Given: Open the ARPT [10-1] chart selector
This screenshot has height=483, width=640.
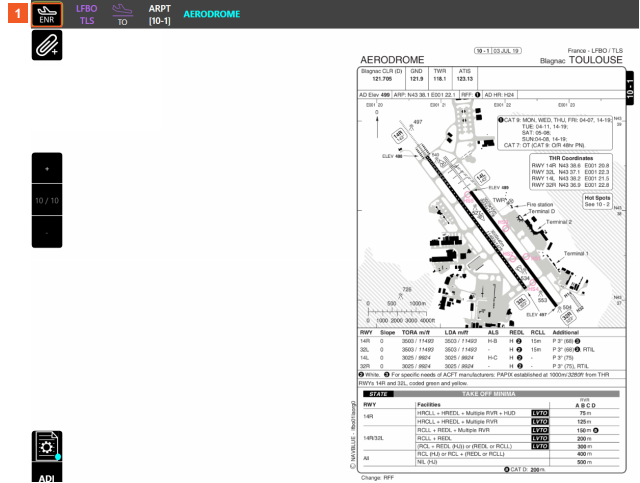Looking at the screenshot, I should pyautogui.click(x=160, y=15).
